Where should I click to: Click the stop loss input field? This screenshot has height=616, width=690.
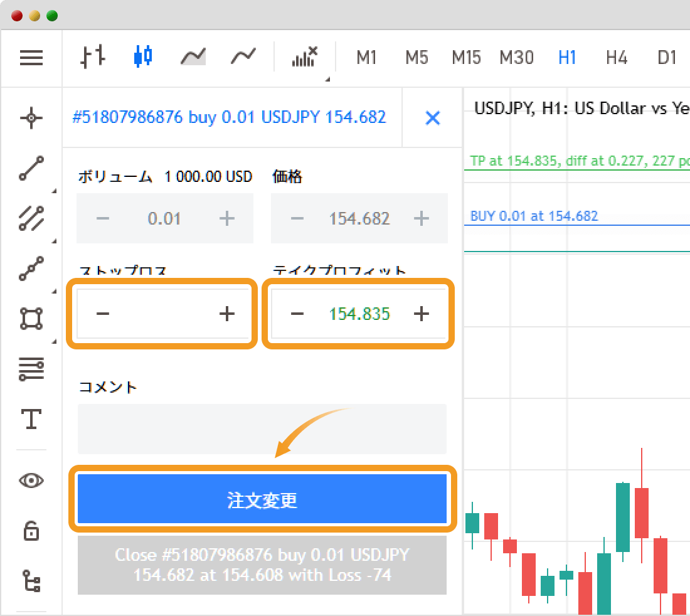[164, 314]
